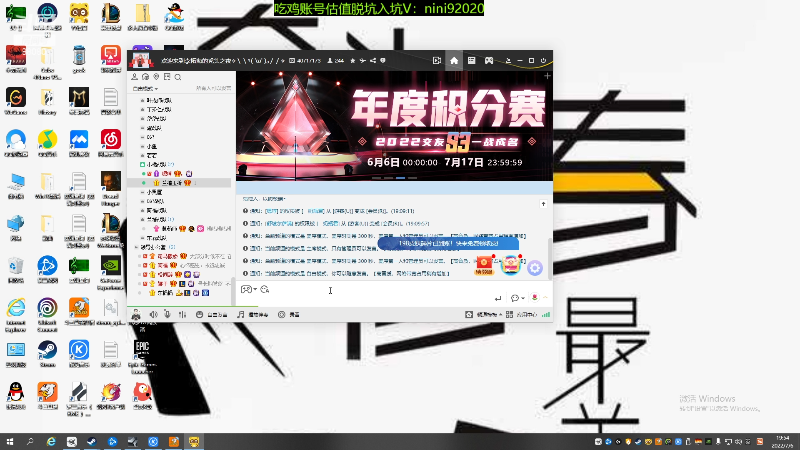
Task: Click the taskbar search magnifier
Action: coord(30,442)
